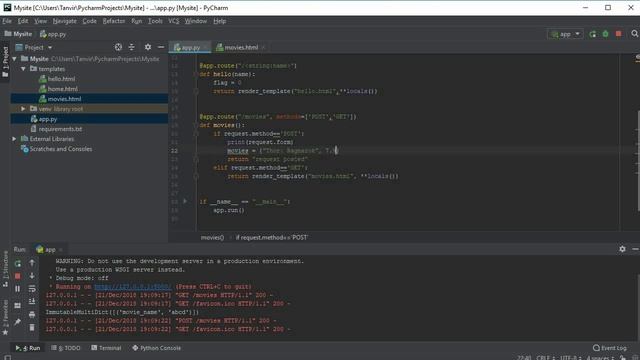Open the 4 spaces indent selector
Viewport: 640px width, 360px height.
pos(600,358)
